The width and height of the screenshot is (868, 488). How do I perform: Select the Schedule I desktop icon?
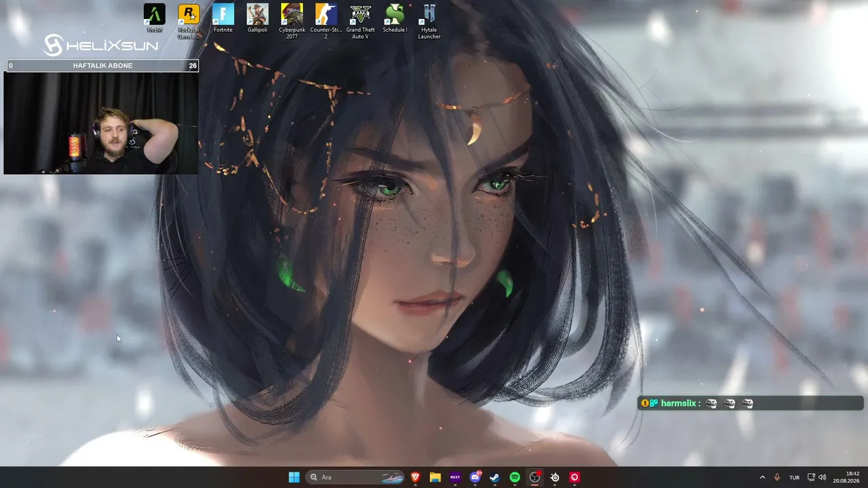tap(395, 19)
